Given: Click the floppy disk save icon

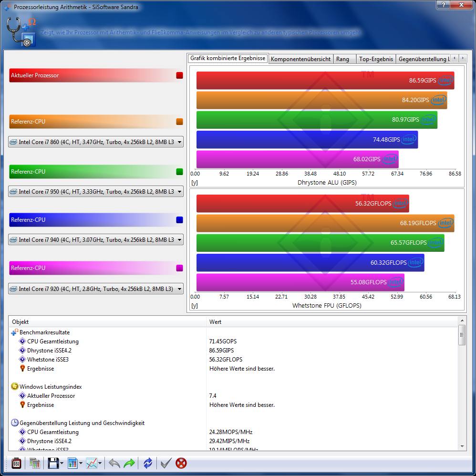Looking at the screenshot, I should pyautogui.click(x=53, y=463).
